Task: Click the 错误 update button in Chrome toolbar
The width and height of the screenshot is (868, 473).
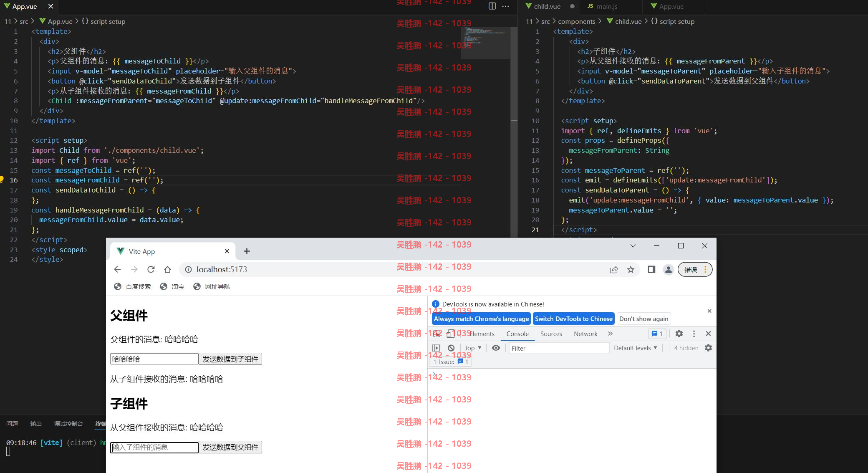Action: tap(695, 270)
